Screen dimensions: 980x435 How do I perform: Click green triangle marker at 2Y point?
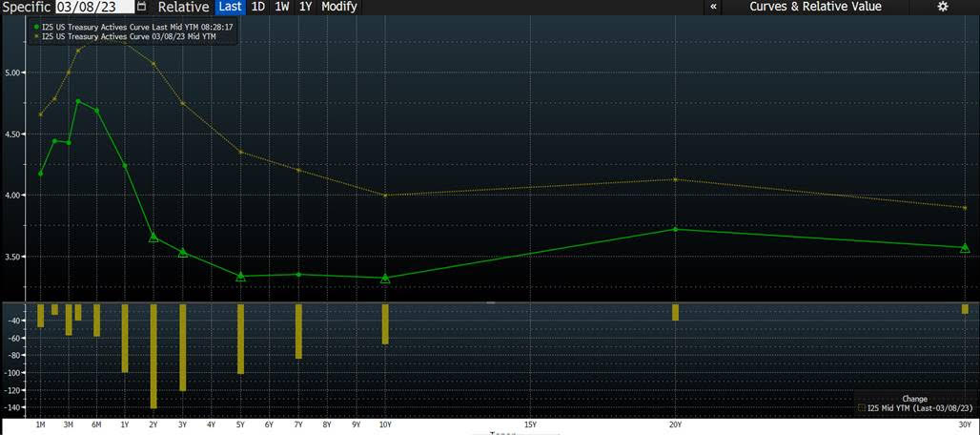[153, 238]
